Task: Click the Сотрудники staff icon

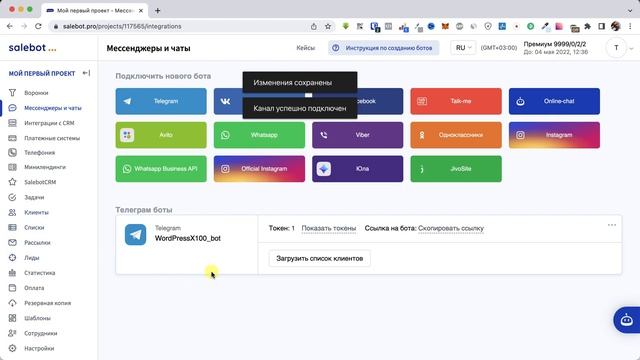Action: (x=12, y=333)
